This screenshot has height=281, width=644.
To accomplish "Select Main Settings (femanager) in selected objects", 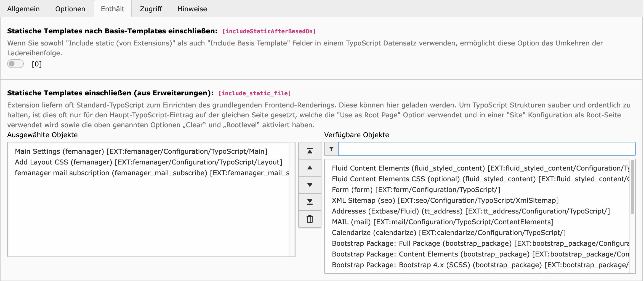I will tap(141, 151).
